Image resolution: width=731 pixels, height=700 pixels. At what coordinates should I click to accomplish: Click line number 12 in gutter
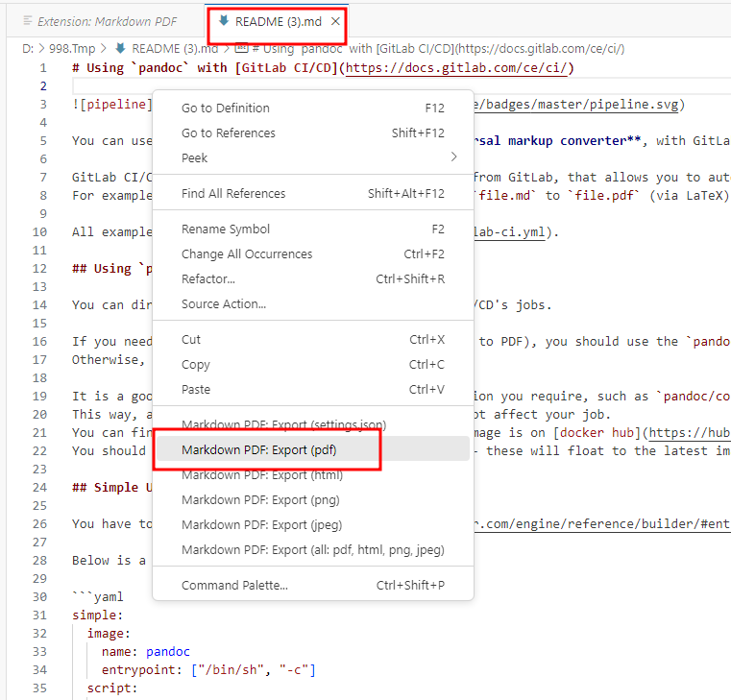click(x=39, y=269)
